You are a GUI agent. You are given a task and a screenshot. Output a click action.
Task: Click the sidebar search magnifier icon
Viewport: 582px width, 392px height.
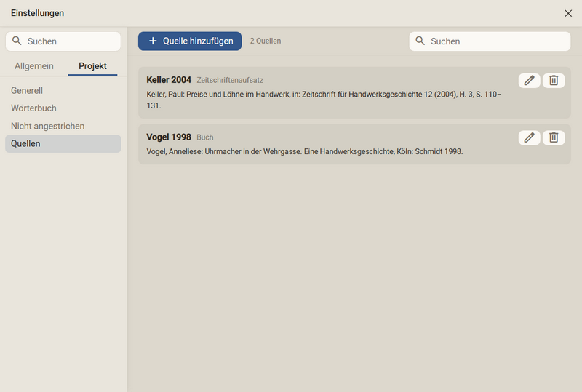tap(17, 41)
